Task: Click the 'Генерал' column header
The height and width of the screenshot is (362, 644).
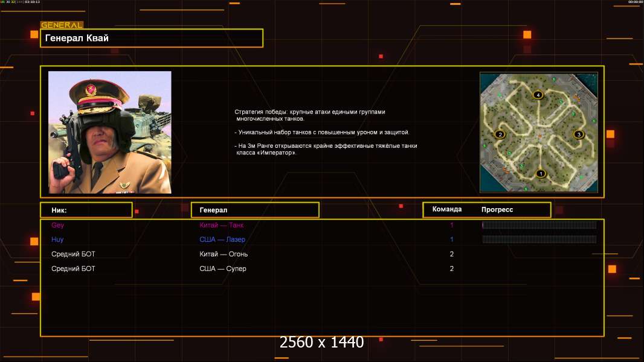Action: pos(255,210)
